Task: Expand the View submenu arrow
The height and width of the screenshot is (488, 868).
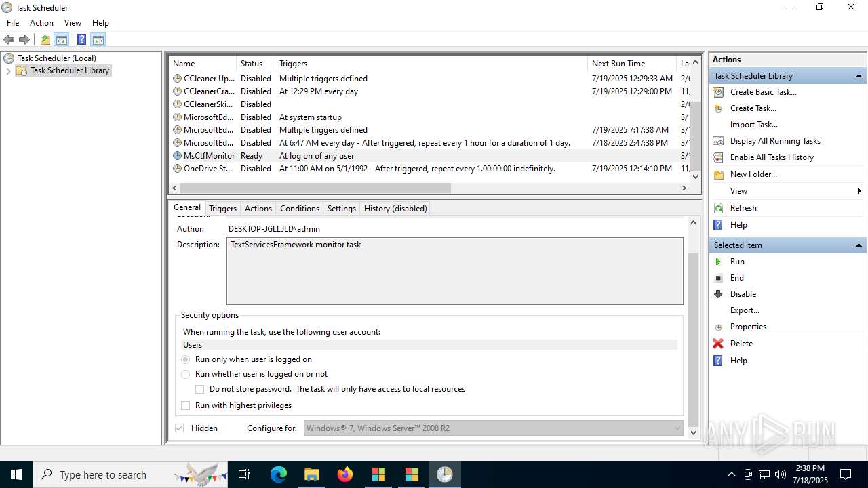Action: coord(859,191)
